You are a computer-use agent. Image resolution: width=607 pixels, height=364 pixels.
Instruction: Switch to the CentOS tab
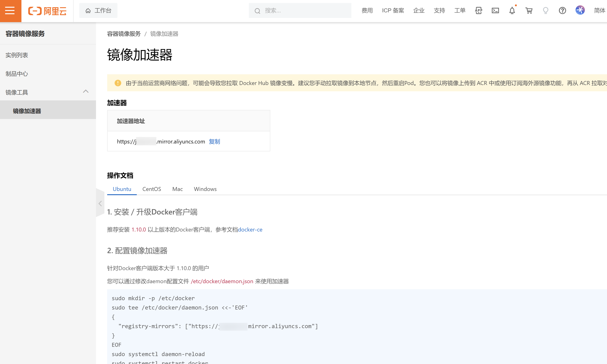coord(152,189)
